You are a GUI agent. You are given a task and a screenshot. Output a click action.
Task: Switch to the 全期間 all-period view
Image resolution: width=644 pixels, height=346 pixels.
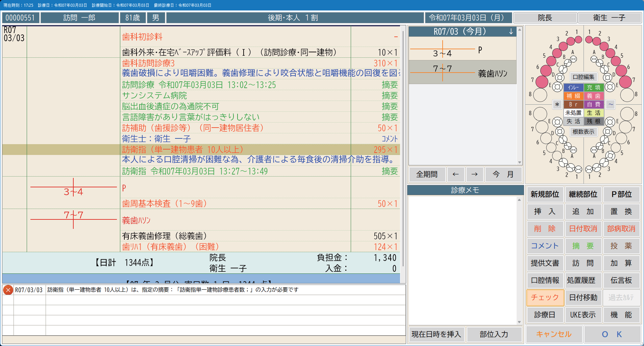(427, 174)
